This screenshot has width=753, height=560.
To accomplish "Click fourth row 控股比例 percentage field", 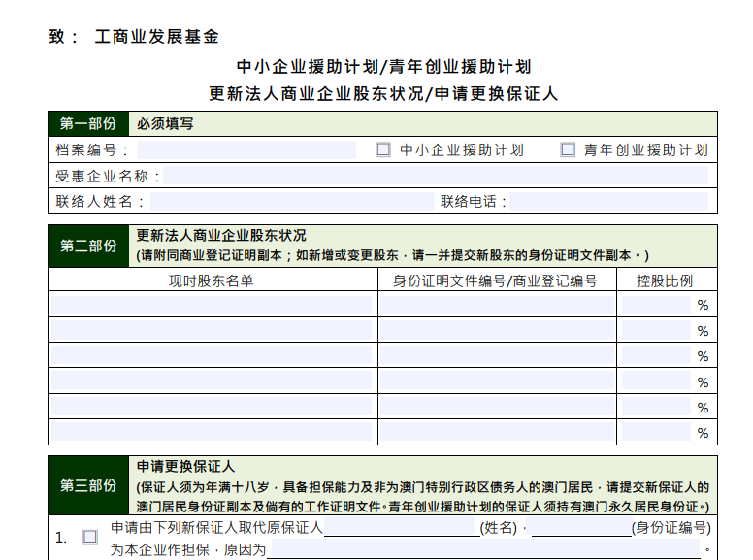I will [656, 381].
